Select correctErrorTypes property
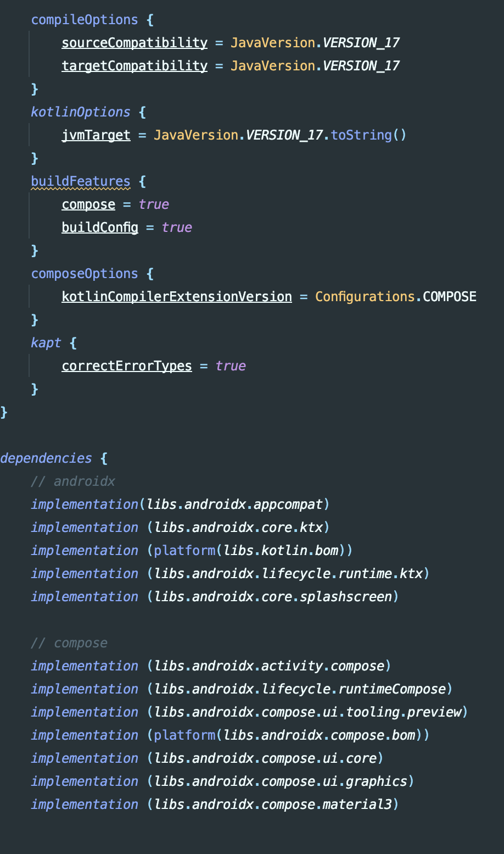The height and width of the screenshot is (854, 504). point(127,366)
